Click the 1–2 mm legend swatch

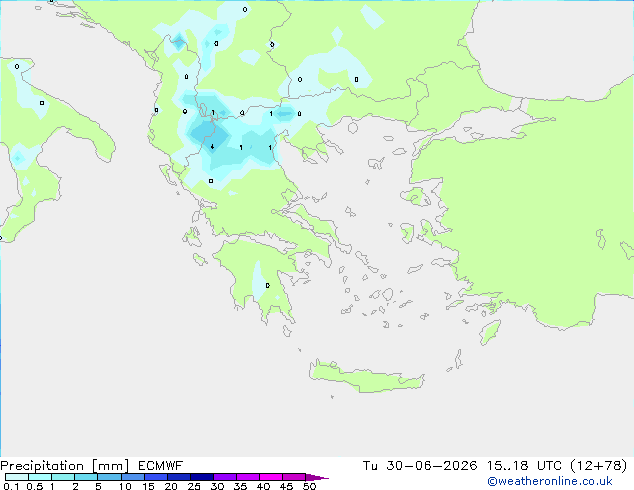pos(63,477)
